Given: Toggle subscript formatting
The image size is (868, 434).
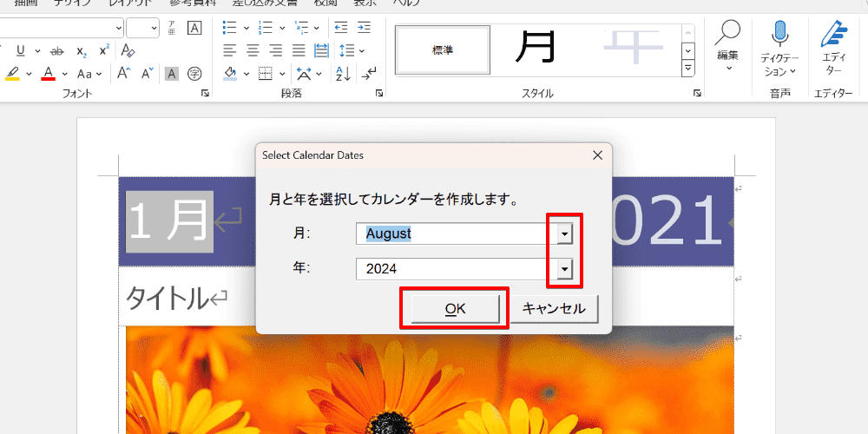Looking at the screenshot, I should 82,51.
